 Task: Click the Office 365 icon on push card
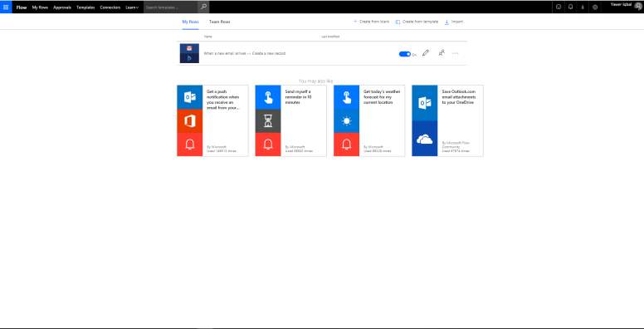click(190, 121)
